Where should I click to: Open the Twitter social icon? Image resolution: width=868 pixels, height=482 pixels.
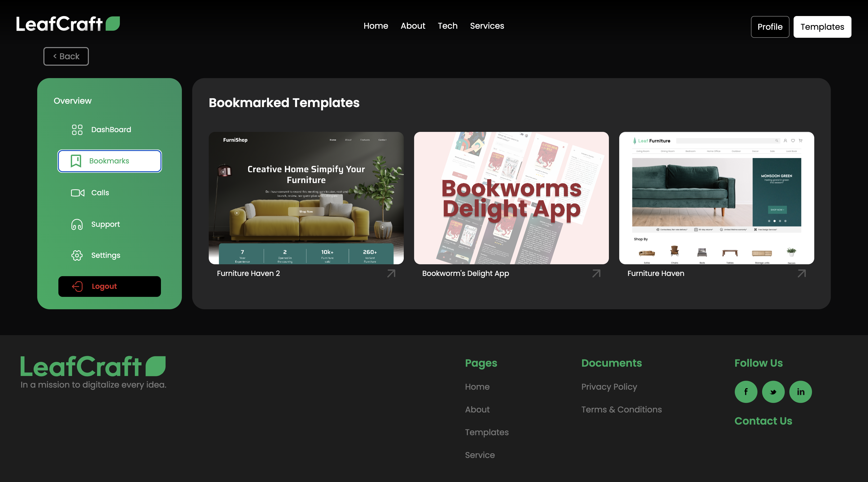tap(773, 391)
